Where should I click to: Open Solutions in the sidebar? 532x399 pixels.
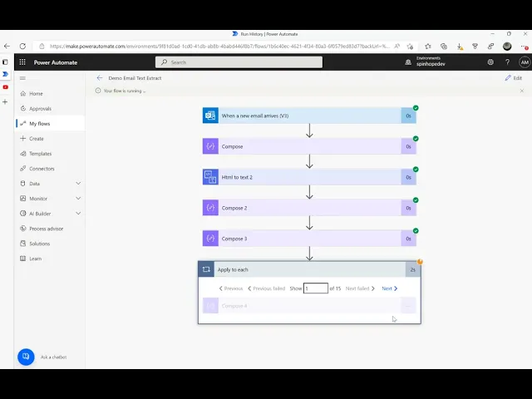50,244
